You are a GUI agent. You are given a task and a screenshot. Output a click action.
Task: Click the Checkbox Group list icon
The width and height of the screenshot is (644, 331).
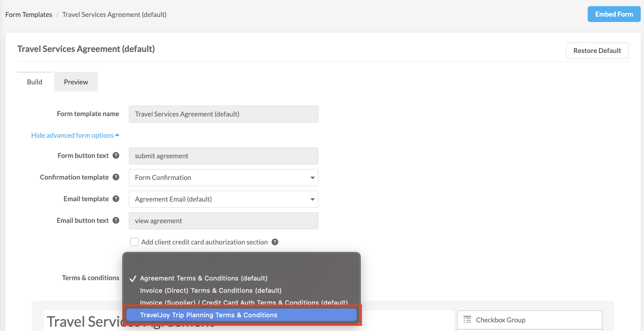(x=467, y=319)
